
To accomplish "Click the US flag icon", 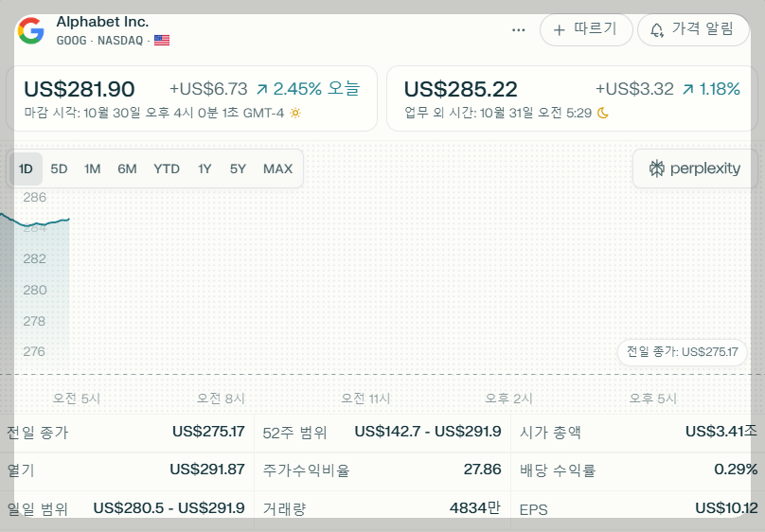I will click(162, 40).
